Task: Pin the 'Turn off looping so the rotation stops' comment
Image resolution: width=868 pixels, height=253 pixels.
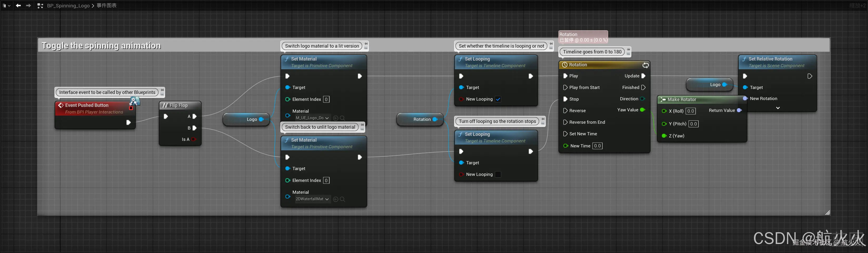Action: 543,119
